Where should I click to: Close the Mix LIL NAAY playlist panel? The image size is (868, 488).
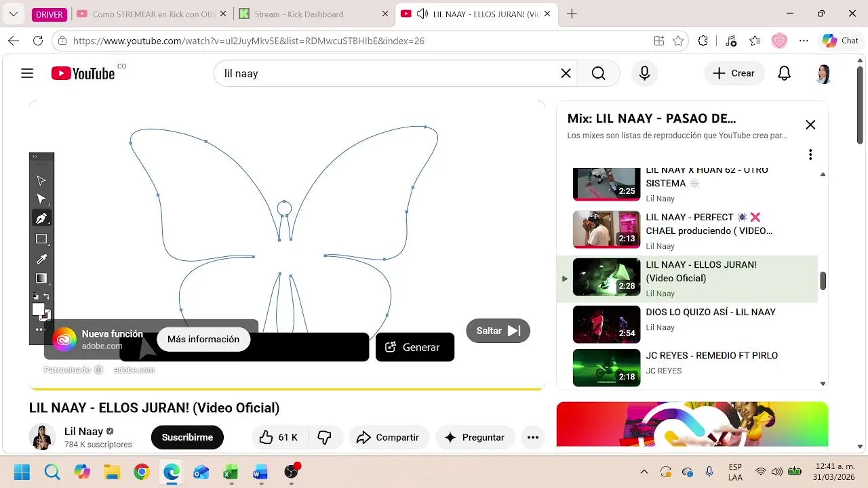click(810, 125)
